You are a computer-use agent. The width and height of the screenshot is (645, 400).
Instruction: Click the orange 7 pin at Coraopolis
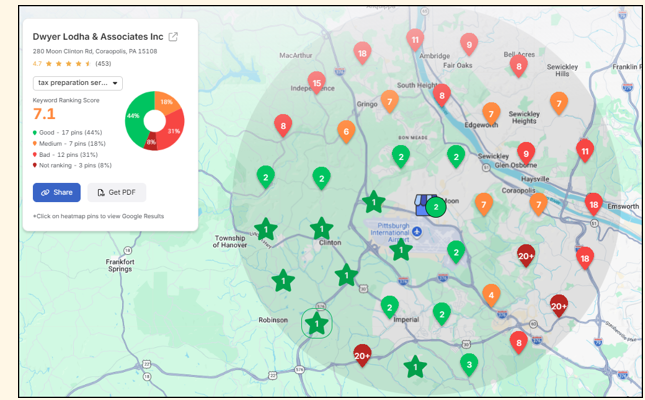pyautogui.click(x=538, y=205)
